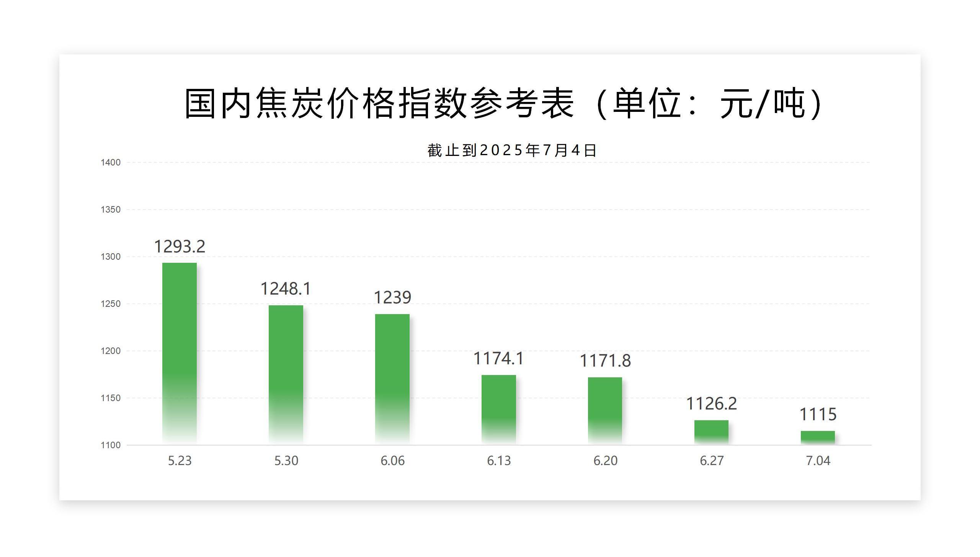
Task: Click the data label 1126.2
Action: click(x=712, y=403)
